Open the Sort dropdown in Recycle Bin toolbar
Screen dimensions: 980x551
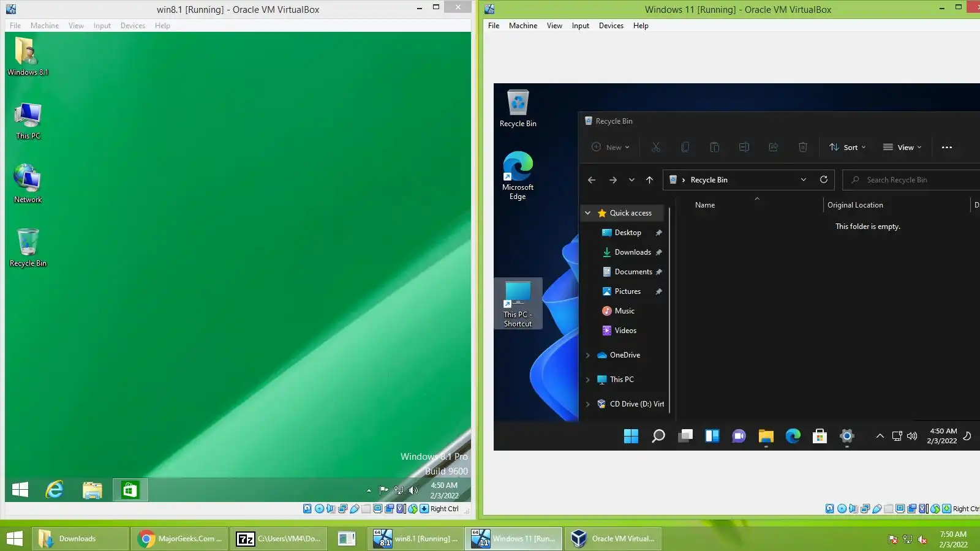pyautogui.click(x=848, y=147)
